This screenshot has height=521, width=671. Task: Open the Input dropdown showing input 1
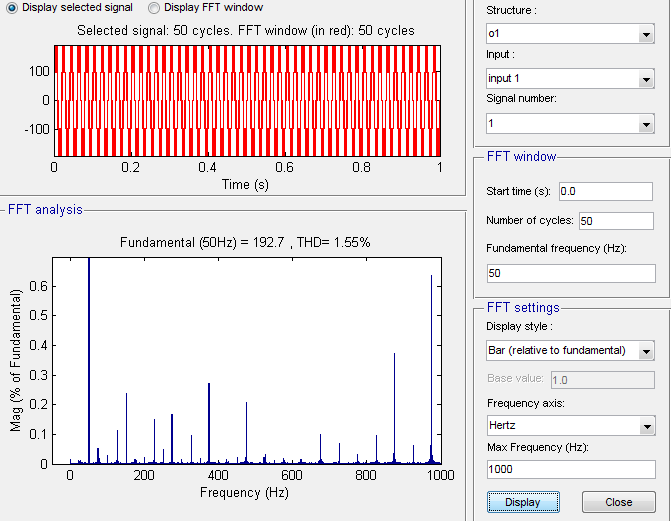[570, 78]
